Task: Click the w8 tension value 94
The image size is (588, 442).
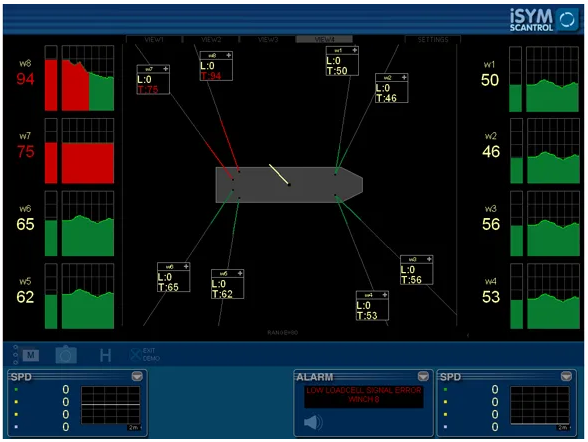Action: tap(25, 79)
